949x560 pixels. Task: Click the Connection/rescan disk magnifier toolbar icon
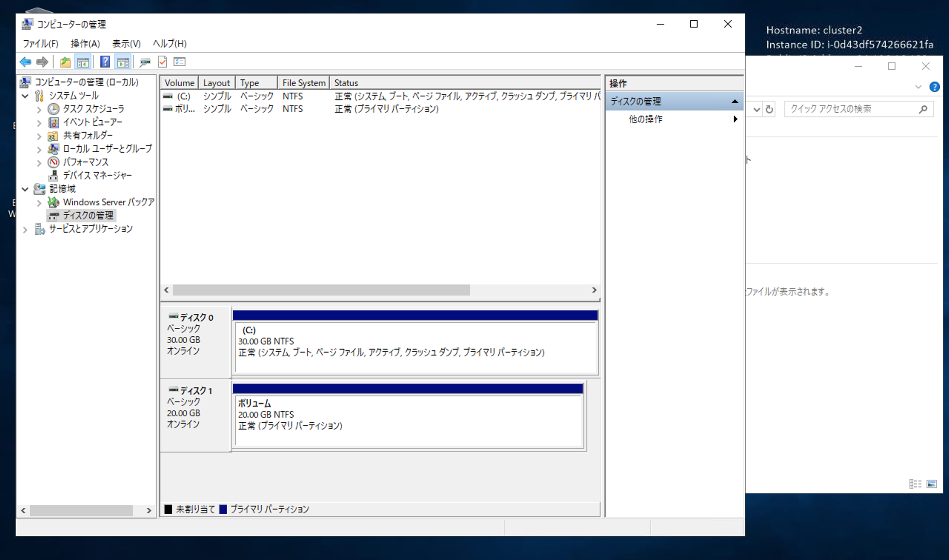pyautogui.click(x=145, y=61)
